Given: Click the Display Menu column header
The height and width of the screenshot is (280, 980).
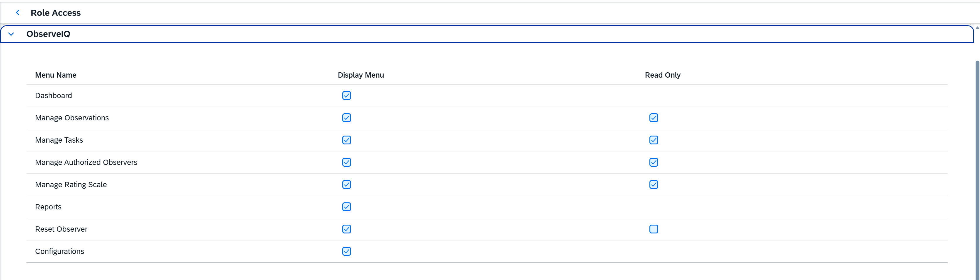Looking at the screenshot, I should point(361,75).
